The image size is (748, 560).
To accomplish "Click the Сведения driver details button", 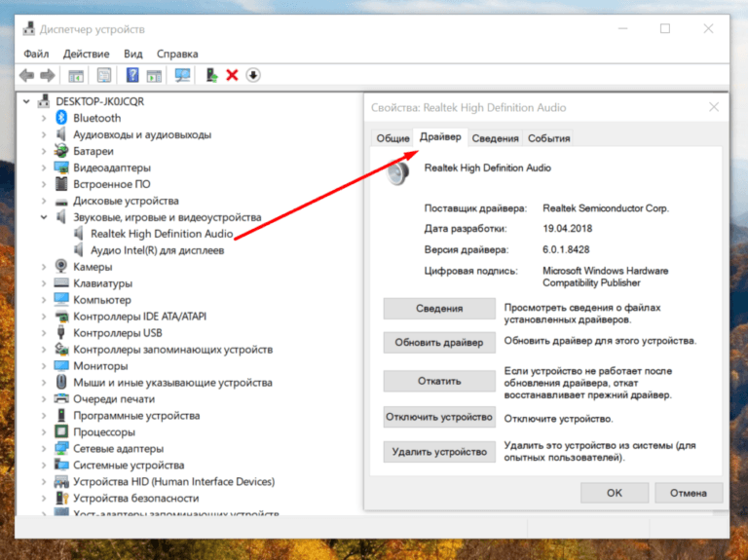I will 439,309.
